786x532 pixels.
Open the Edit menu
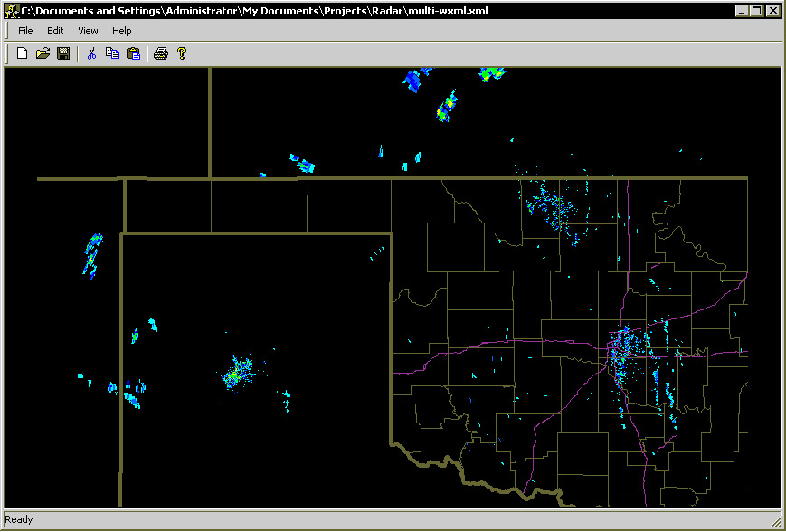(x=55, y=30)
